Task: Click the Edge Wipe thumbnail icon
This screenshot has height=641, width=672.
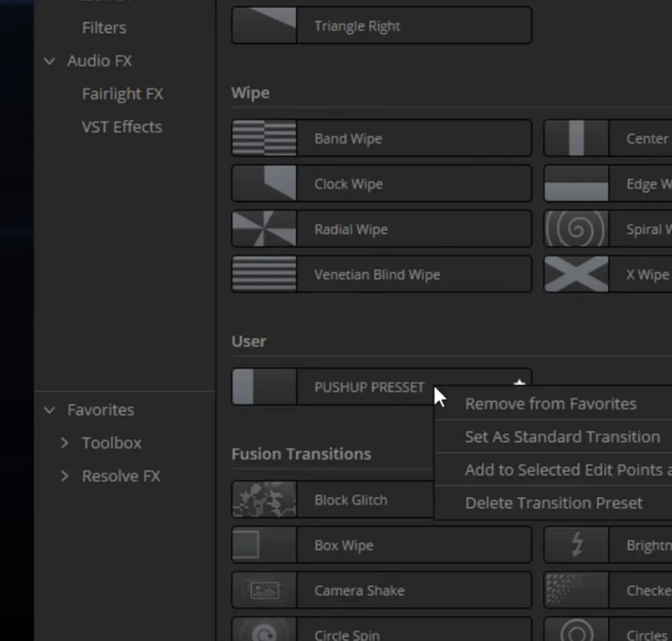Action: pos(576,184)
